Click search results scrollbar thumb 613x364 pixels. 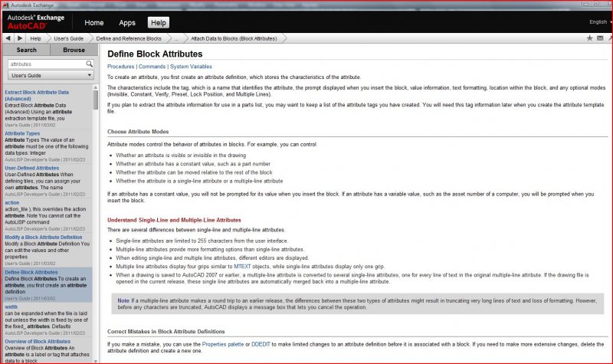[96, 100]
